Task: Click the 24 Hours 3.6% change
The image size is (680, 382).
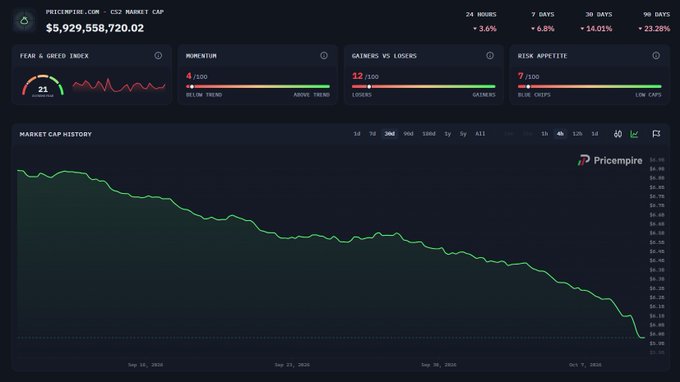Action: [484, 29]
